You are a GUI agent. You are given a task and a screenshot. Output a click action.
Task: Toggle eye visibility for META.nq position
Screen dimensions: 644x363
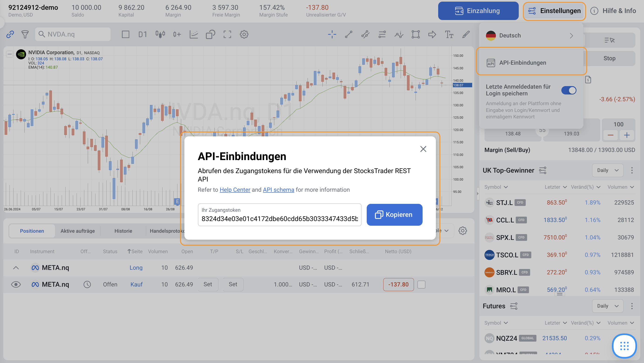pyautogui.click(x=16, y=284)
